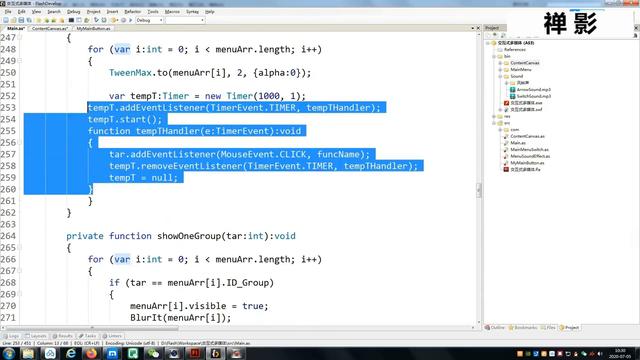Open the Debug configuration dropdown
This screenshot has width=640, height=360.
pyautogui.click(x=149, y=20)
